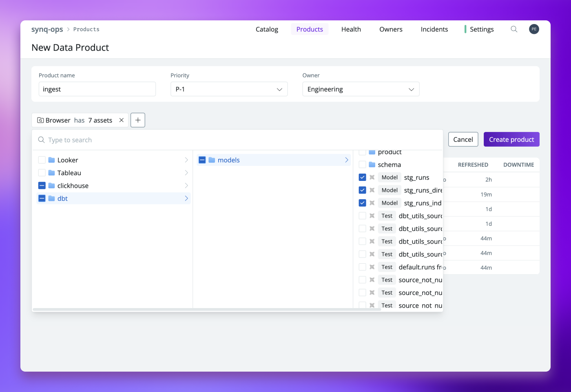Click the dbt icon beside stg_runs_dire model
This screenshot has height=392, width=571.
[372, 190]
